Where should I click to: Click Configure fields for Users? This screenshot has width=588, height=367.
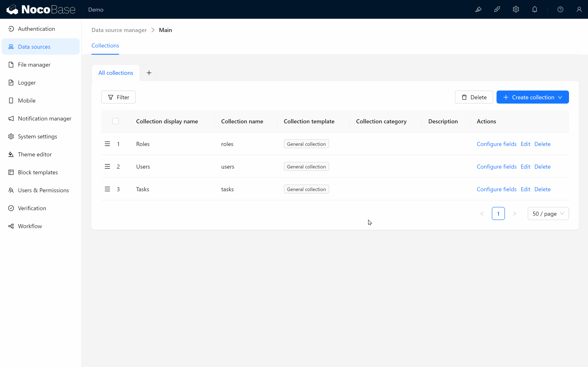pyautogui.click(x=497, y=166)
